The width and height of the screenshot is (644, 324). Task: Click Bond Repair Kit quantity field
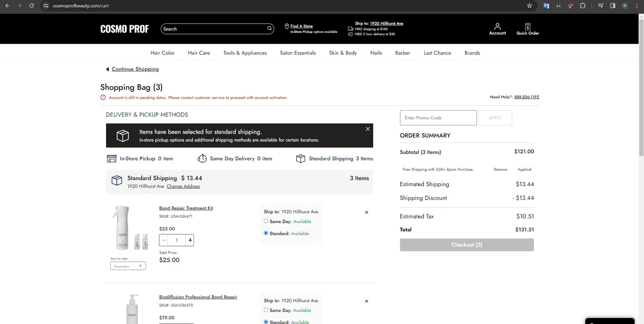click(x=176, y=240)
